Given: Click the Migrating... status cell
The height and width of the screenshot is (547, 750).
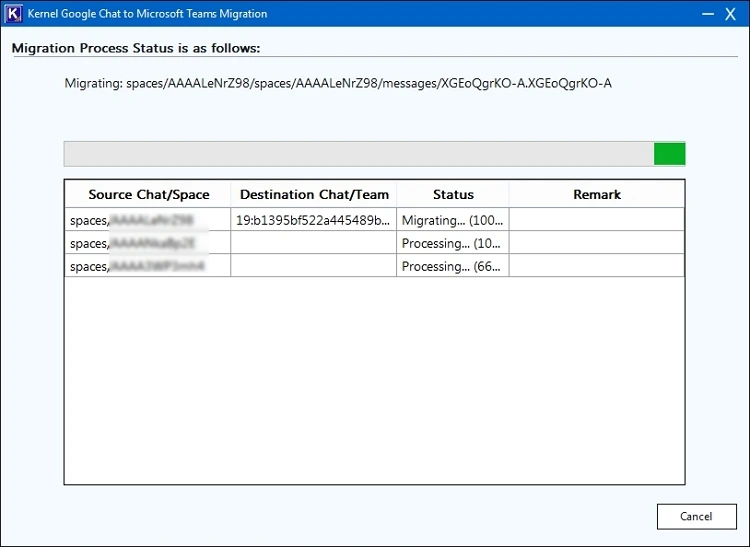Looking at the screenshot, I should [x=453, y=220].
